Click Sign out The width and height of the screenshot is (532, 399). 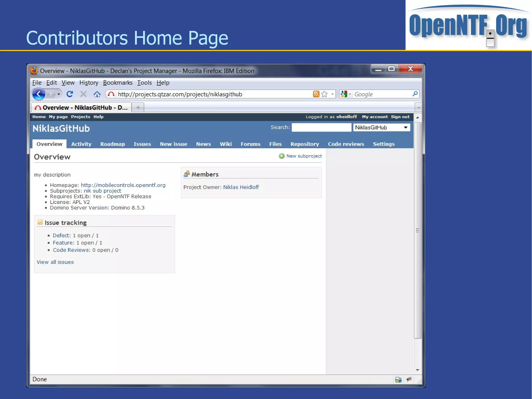[x=400, y=117]
